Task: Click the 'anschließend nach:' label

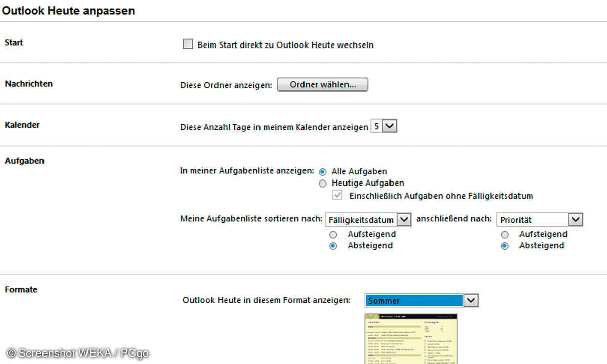Action: pos(454,219)
